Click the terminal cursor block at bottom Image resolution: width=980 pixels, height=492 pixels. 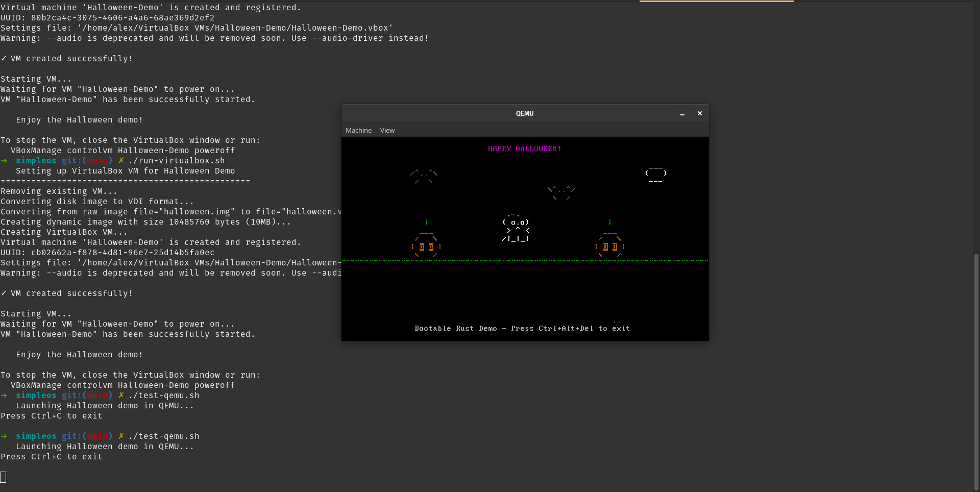tap(3, 477)
